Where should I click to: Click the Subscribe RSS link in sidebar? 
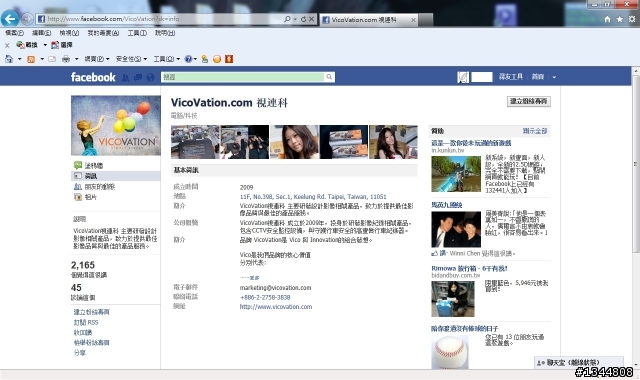(86, 322)
